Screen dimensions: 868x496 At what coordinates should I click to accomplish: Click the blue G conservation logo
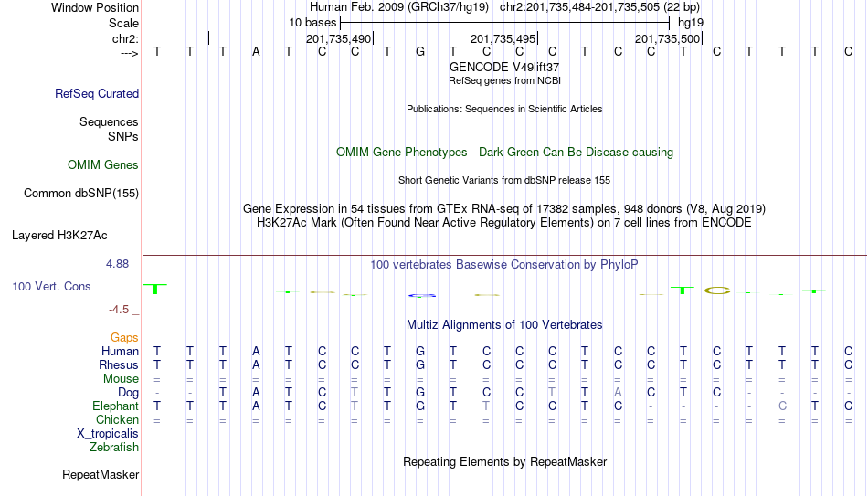(x=422, y=296)
